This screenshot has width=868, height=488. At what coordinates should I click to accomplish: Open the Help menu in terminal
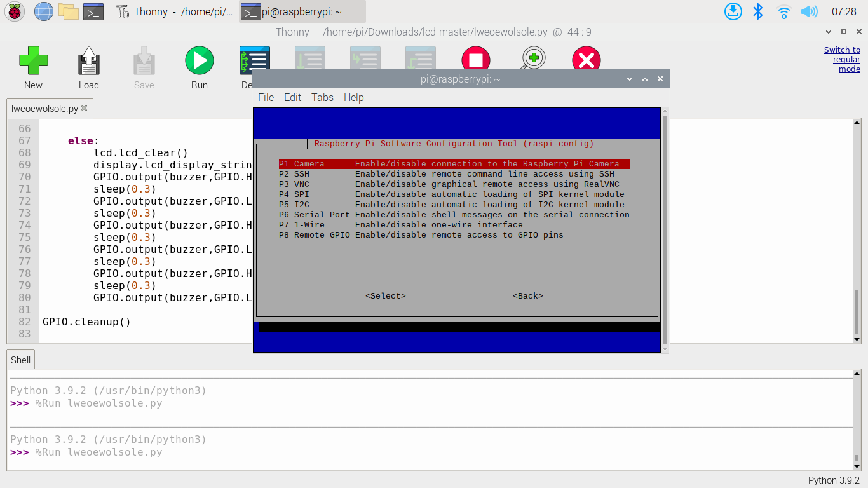point(353,97)
